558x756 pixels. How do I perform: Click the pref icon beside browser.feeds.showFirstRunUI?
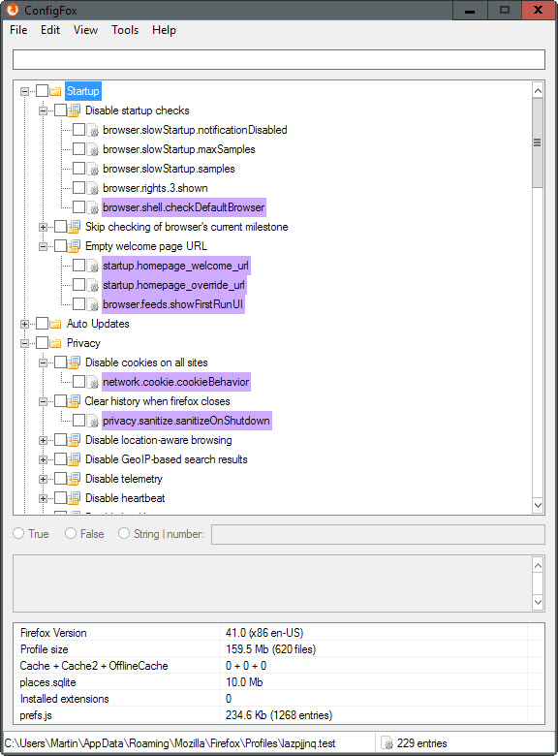93,304
